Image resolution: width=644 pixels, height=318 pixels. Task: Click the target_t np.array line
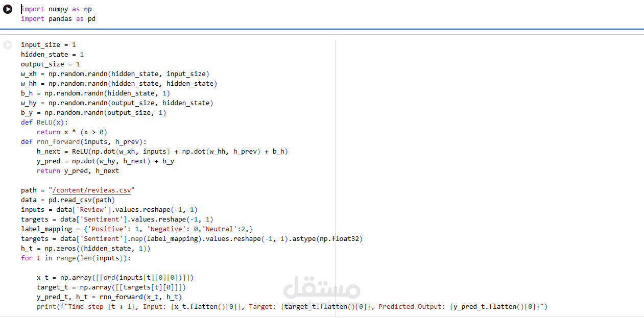(x=111, y=287)
